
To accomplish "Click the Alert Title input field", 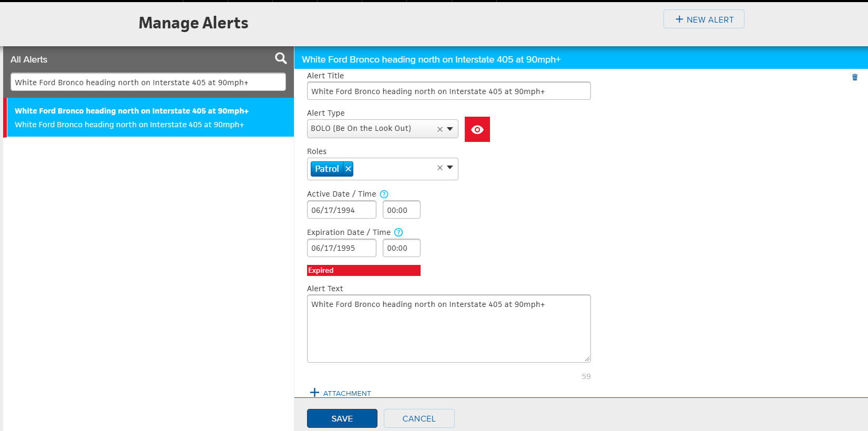I will coord(448,91).
